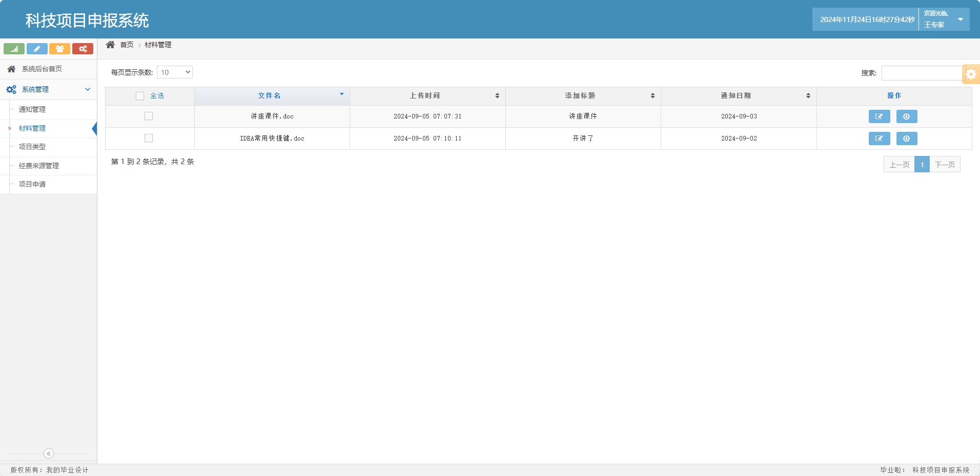980x476 pixels.
Task: Edit the IDEA常用快捷键.doc row
Action: (x=879, y=138)
